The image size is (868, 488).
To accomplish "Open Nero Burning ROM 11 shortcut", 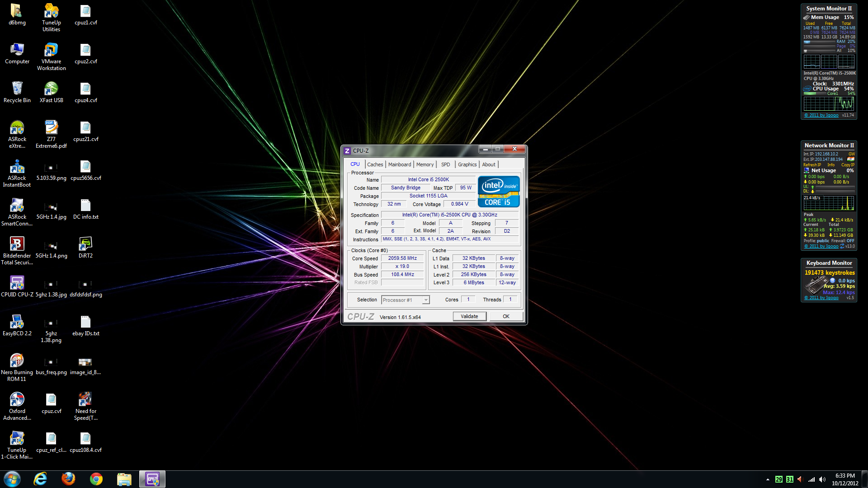I will (17, 367).
